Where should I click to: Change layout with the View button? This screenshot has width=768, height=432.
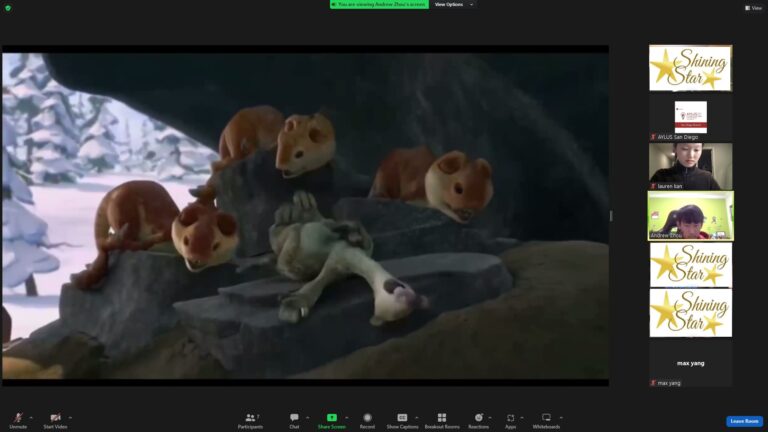click(x=753, y=8)
